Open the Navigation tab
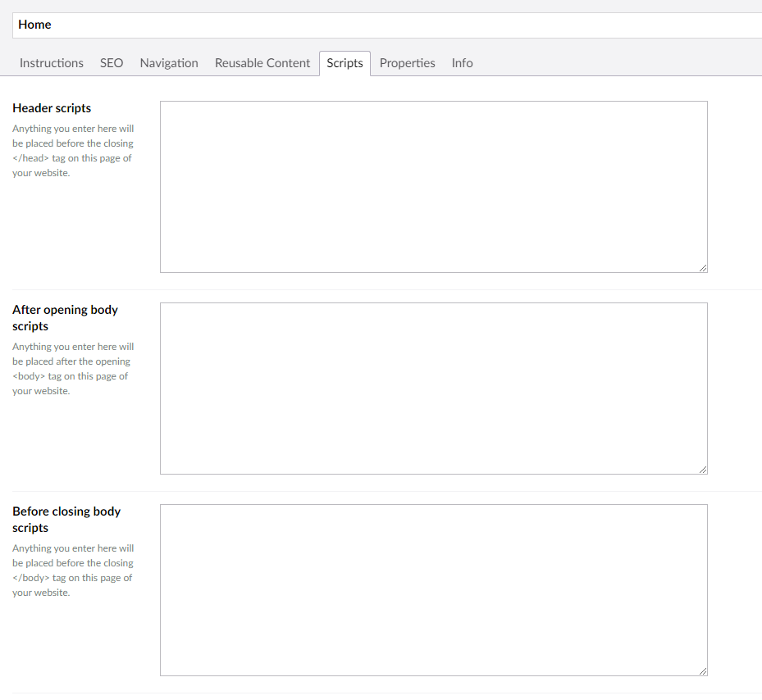 pos(169,63)
